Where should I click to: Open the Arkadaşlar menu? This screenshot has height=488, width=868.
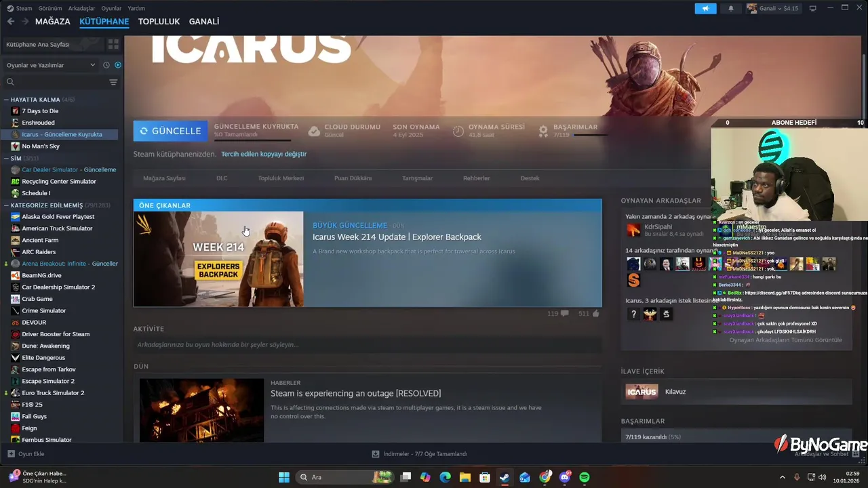click(82, 8)
